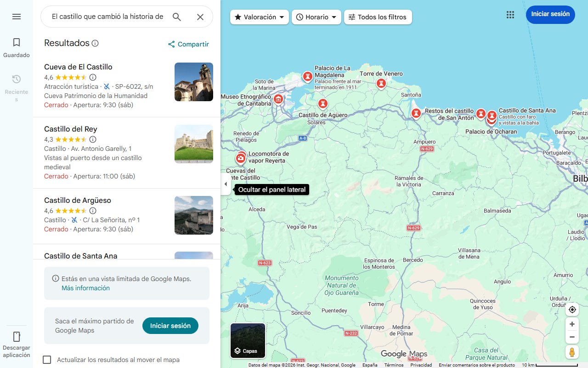Open the hamburger navigation menu

click(16, 16)
